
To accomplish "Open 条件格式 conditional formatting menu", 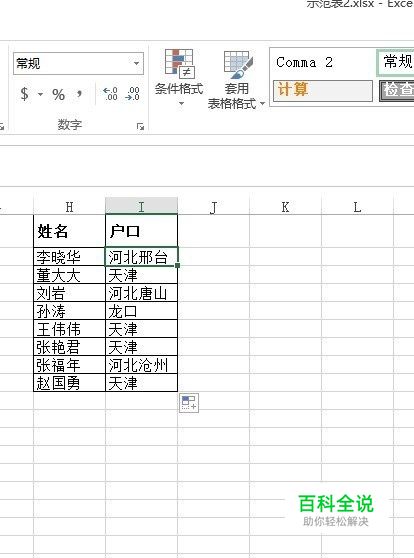I will click(x=179, y=78).
